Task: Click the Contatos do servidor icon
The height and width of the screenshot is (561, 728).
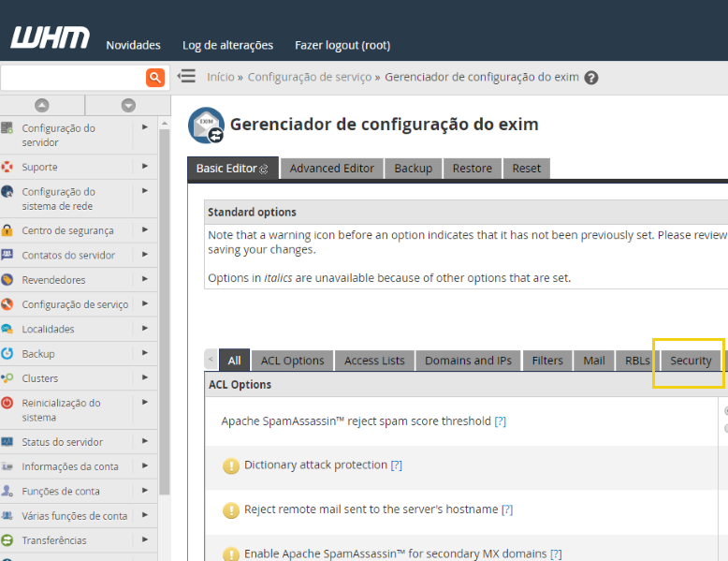Action: tap(7, 255)
